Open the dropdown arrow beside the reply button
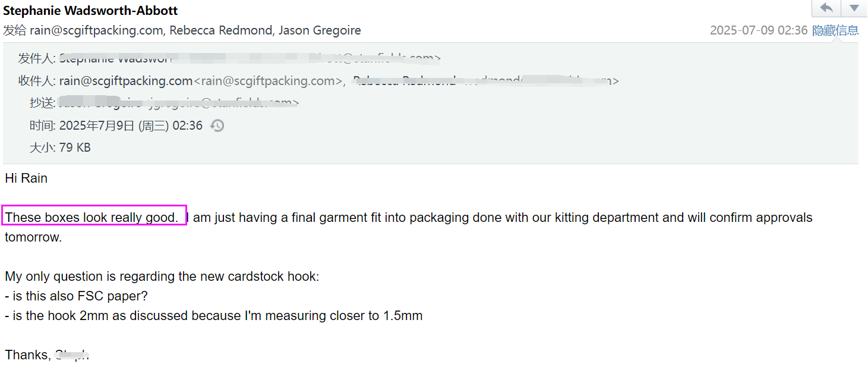This screenshot has width=868, height=373. [854, 8]
